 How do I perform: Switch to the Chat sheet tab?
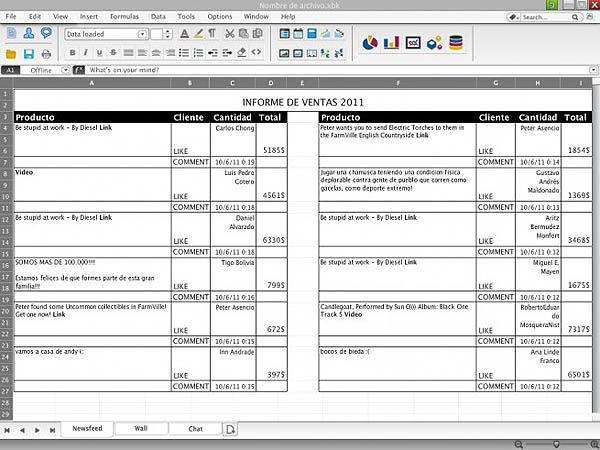click(x=196, y=429)
